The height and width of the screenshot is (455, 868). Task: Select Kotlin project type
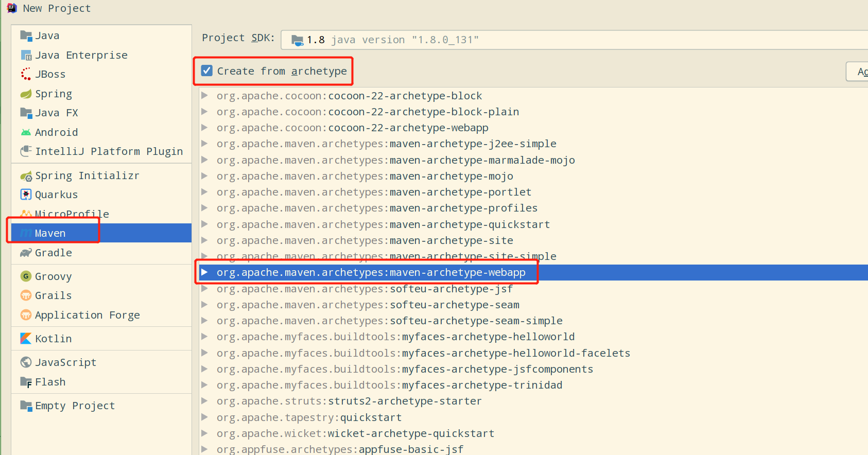101,339
